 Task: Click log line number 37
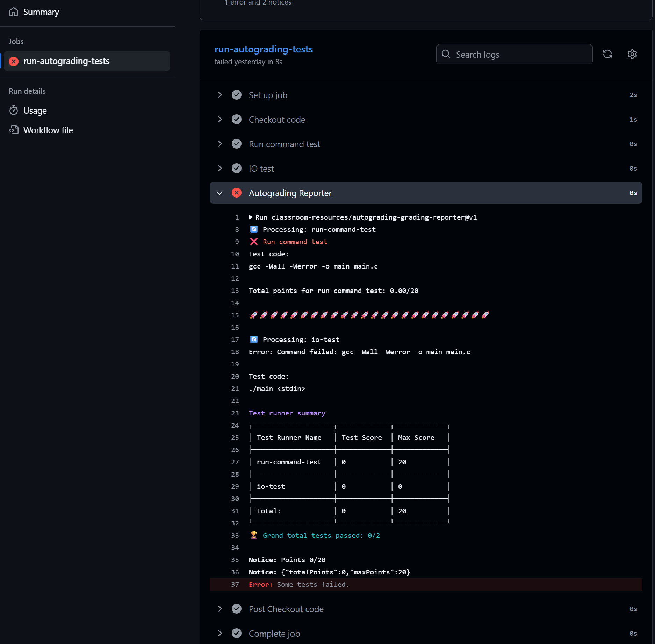coord(235,584)
